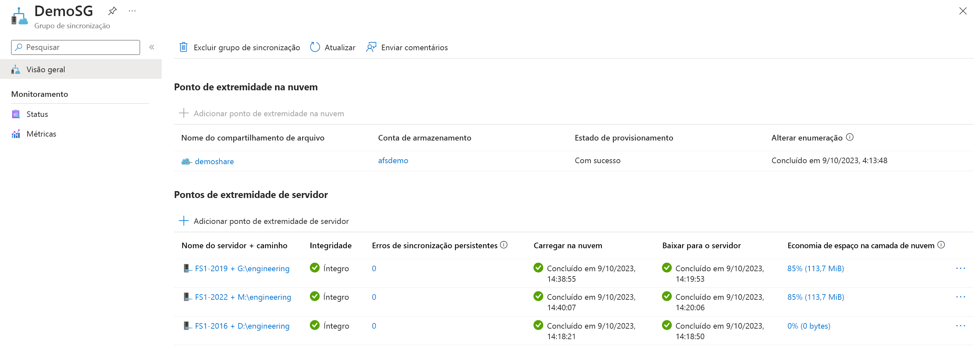Open FS1-2016 + D:\engineering endpoint

(x=242, y=326)
